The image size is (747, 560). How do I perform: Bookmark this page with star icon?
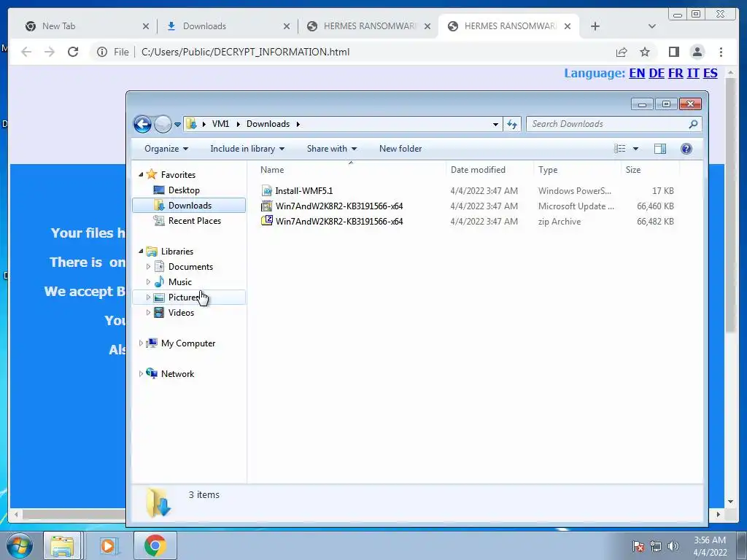coord(645,52)
